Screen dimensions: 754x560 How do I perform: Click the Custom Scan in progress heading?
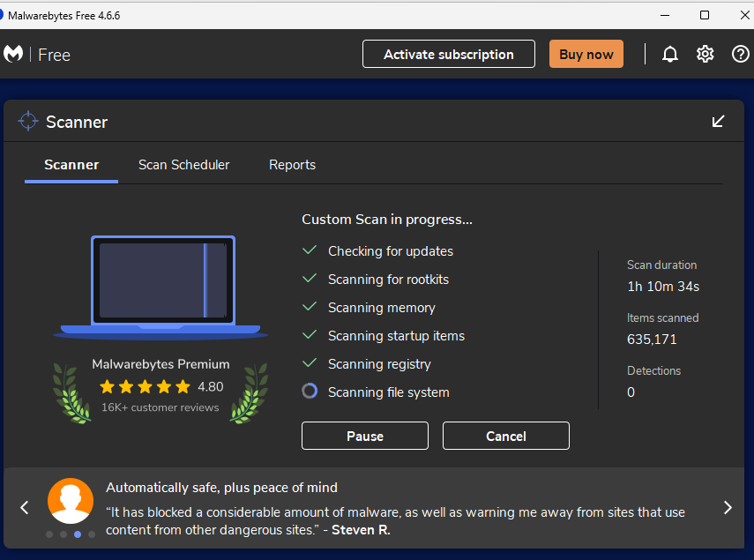(x=387, y=220)
